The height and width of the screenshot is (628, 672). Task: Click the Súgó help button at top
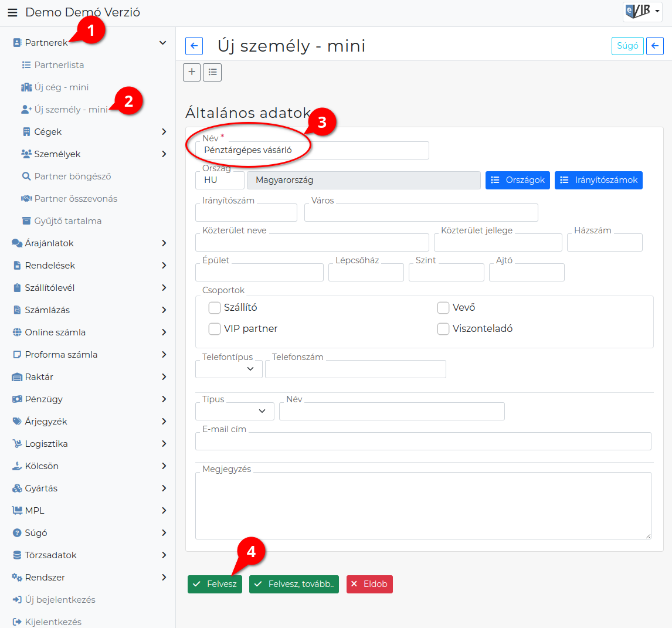[x=627, y=46]
